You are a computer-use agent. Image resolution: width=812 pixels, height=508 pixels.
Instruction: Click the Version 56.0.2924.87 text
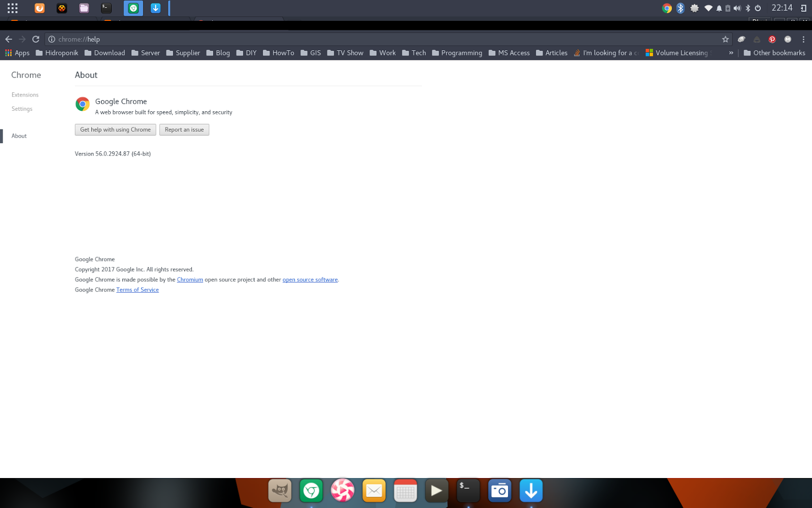[113, 154]
